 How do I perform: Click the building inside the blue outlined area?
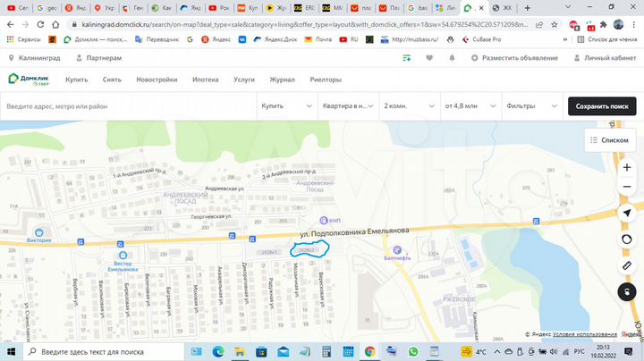(307, 250)
